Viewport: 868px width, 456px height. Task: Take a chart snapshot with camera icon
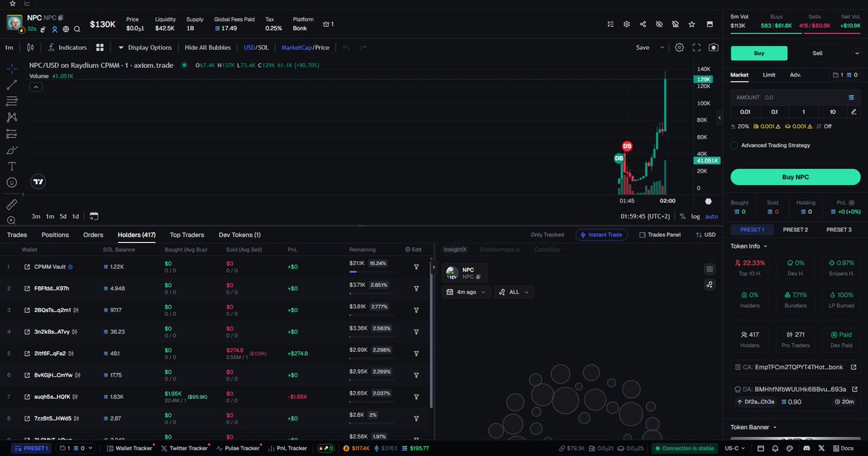pos(714,48)
